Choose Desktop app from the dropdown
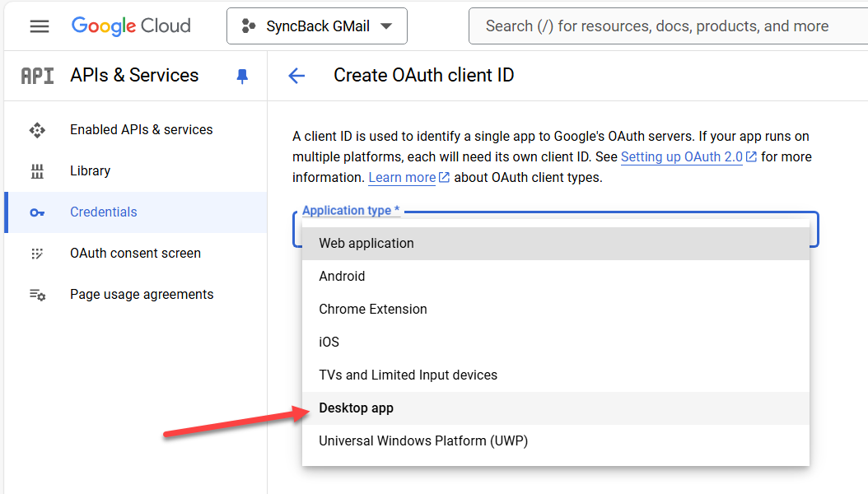This screenshot has height=494, width=868. (556, 408)
